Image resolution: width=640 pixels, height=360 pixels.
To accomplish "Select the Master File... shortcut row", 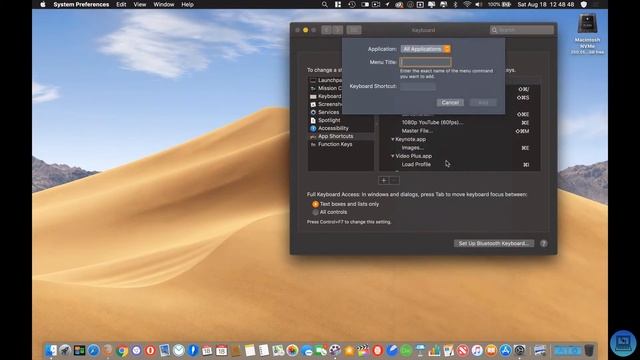I will click(460, 131).
